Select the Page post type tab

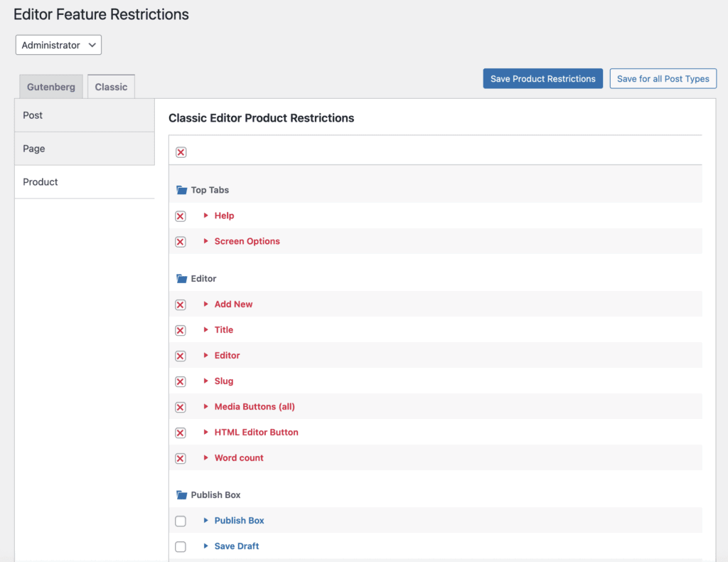coord(33,148)
